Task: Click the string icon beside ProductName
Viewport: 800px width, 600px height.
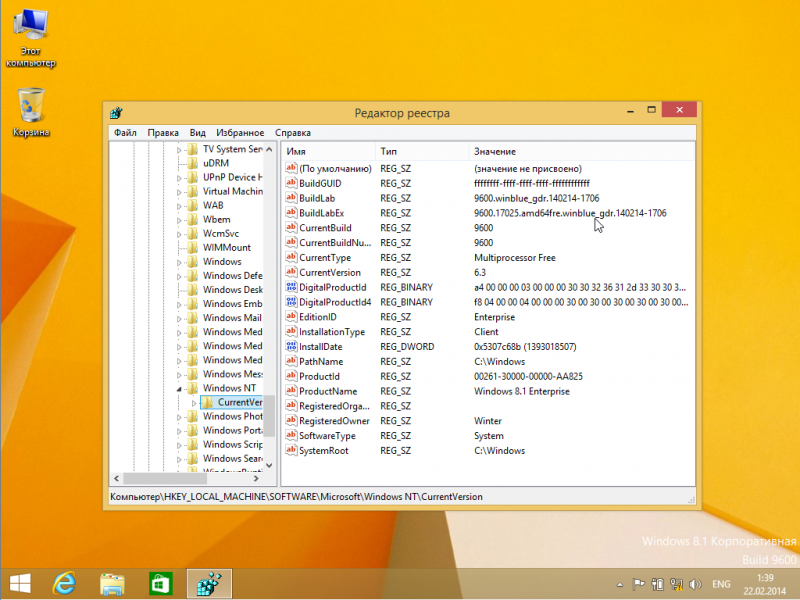Action: coord(291,391)
